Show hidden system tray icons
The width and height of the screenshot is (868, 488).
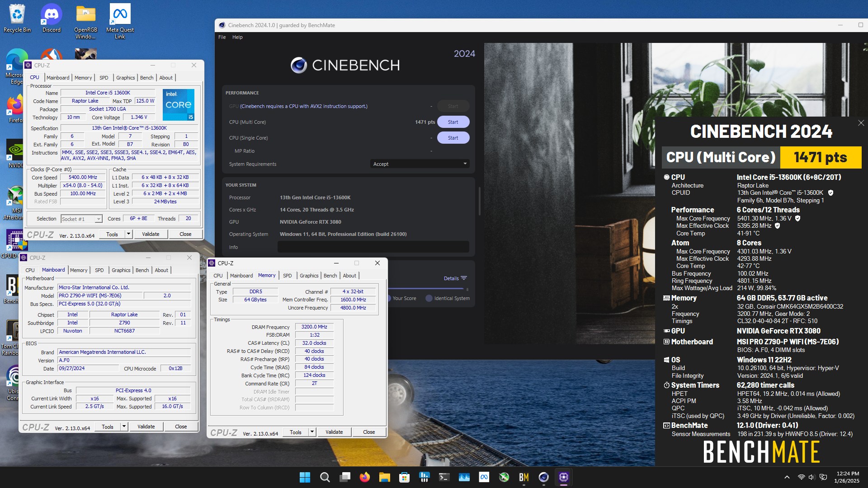click(787, 477)
